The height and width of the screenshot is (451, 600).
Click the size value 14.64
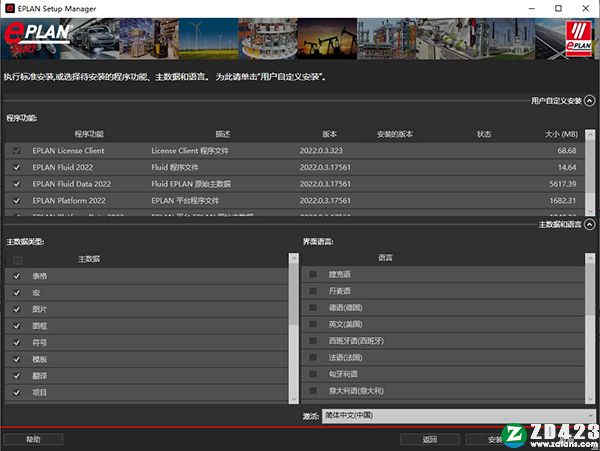coord(567,167)
